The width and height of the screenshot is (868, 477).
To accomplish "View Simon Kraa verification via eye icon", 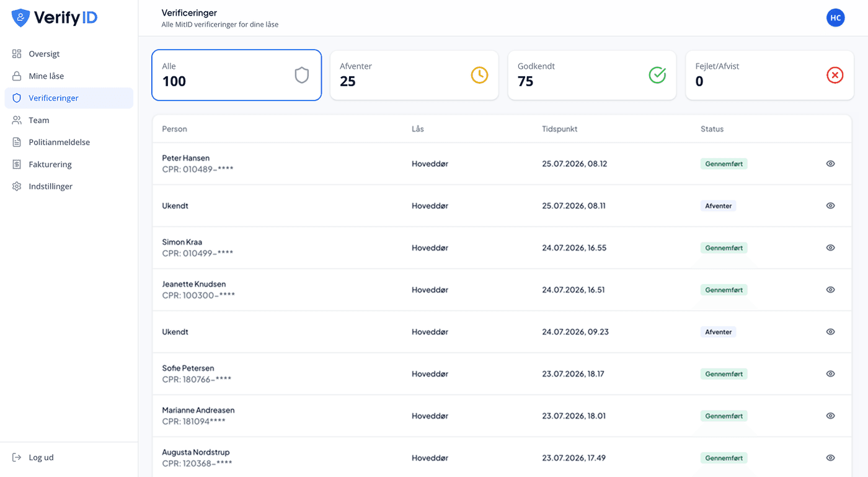I will (831, 247).
